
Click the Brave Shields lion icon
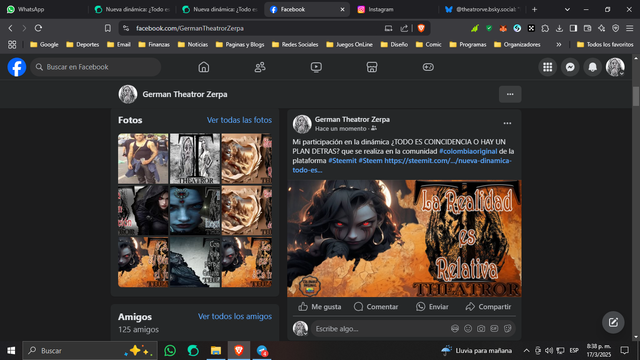[421, 28]
